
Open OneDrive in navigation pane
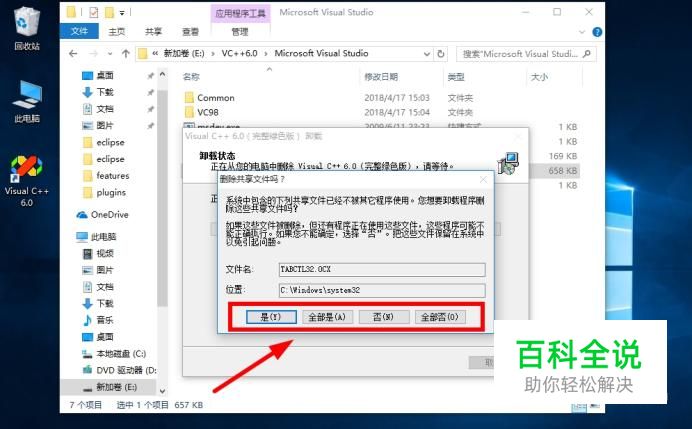tap(109, 214)
